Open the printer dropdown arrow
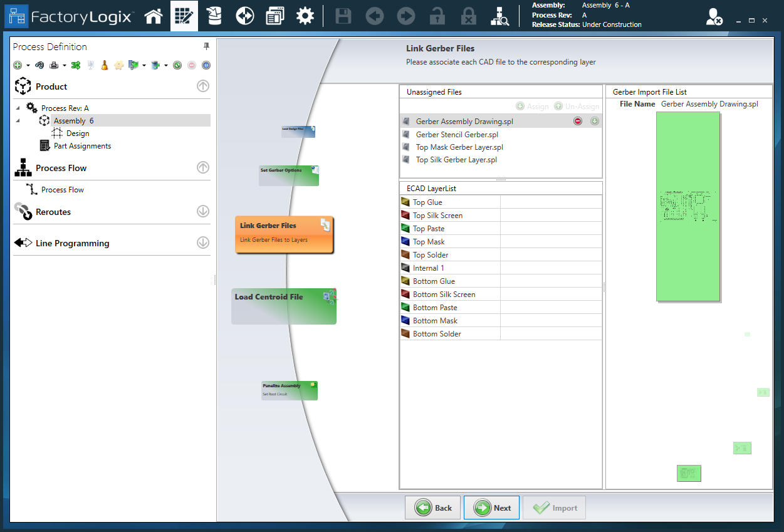Image resolution: width=784 pixels, height=532 pixels. point(65,65)
